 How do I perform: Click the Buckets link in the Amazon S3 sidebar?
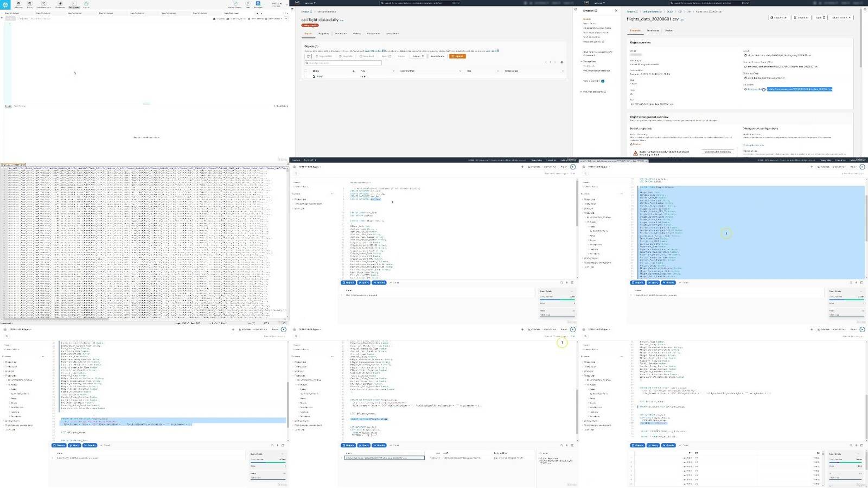click(586, 19)
